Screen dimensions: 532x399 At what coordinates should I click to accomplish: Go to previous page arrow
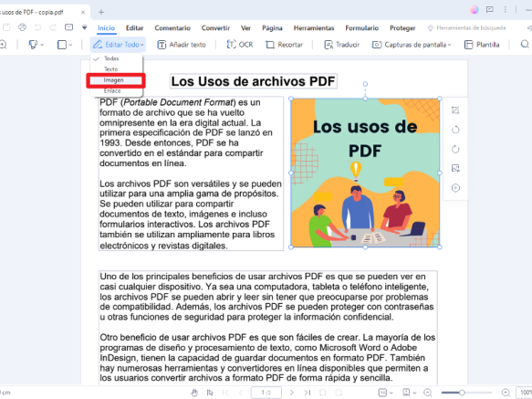pyautogui.click(x=241, y=393)
